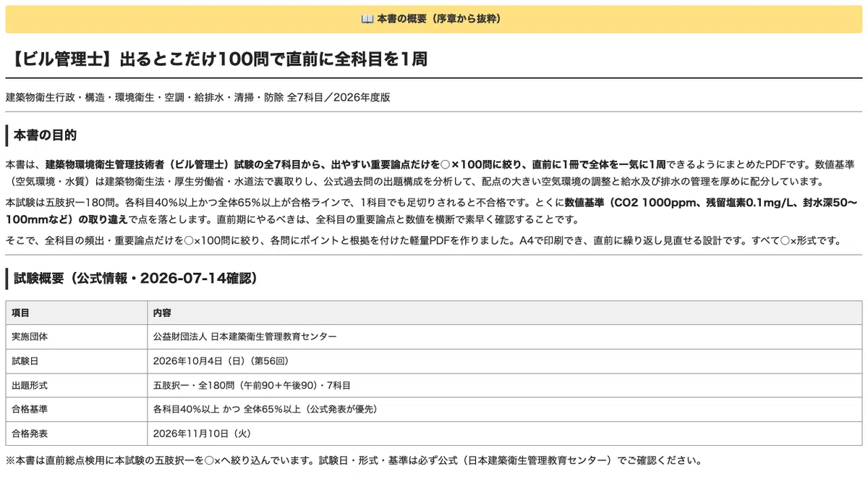The width and height of the screenshot is (868, 498).
Task: Click the 2026年11月10日（火）cell
Action: (x=505, y=434)
